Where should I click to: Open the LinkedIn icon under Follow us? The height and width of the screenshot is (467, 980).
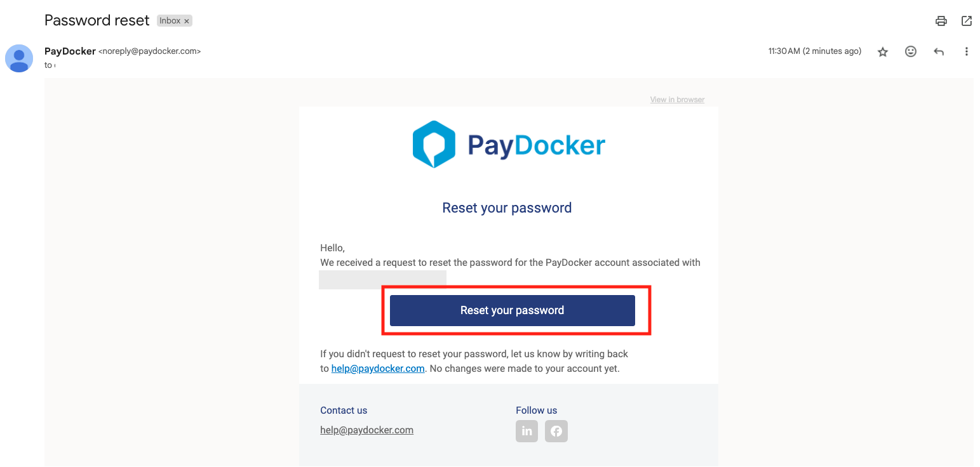(527, 431)
